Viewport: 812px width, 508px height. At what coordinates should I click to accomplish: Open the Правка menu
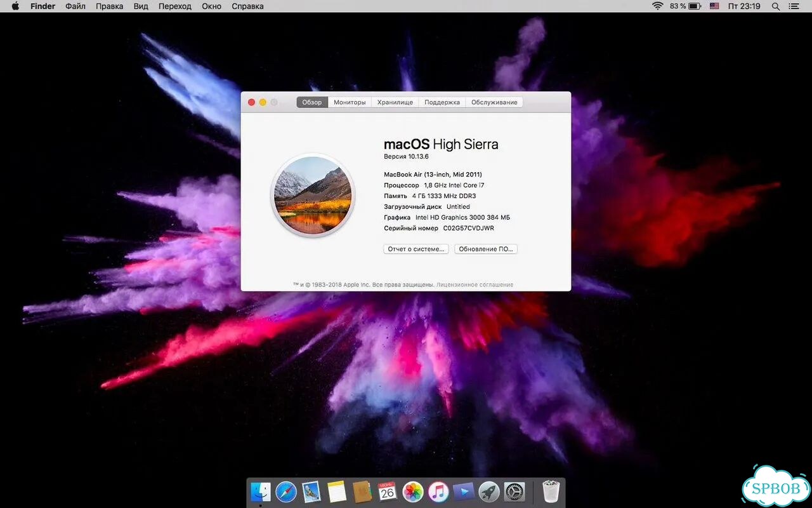tap(110, 6)
